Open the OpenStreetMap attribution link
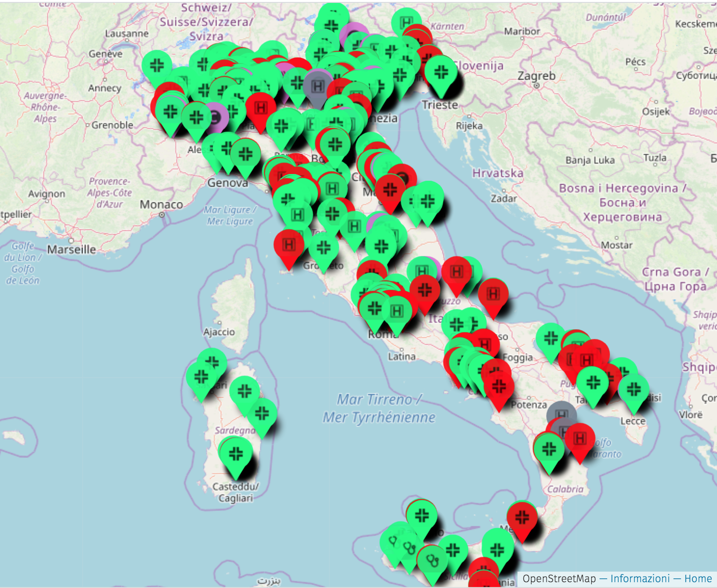717x588 pixels. pyautogui.click(x=559, y=578)
